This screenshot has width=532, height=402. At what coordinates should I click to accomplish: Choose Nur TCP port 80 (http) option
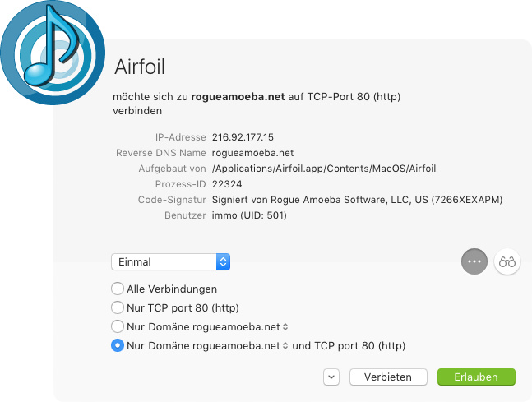coord(118,307)
